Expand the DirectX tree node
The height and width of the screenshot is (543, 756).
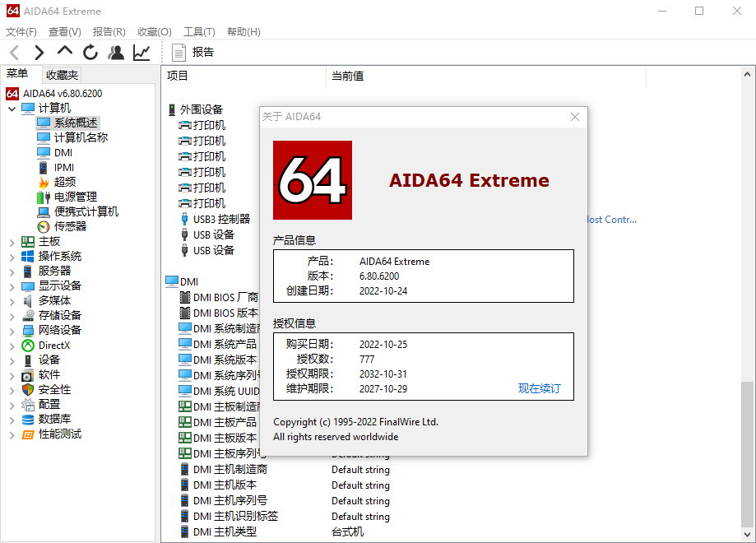click(x=12, y=346)
